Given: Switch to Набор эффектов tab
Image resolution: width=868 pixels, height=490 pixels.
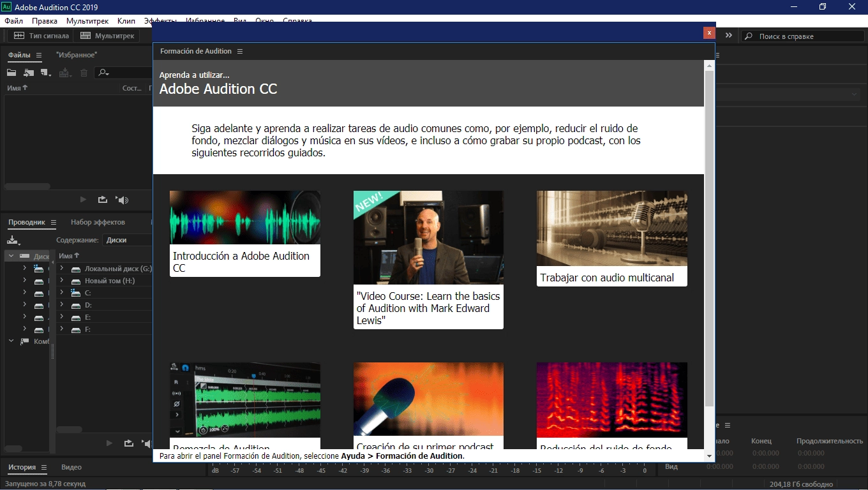Looking at the screenshot, I should pyautogui.click(x=98, y=223).
